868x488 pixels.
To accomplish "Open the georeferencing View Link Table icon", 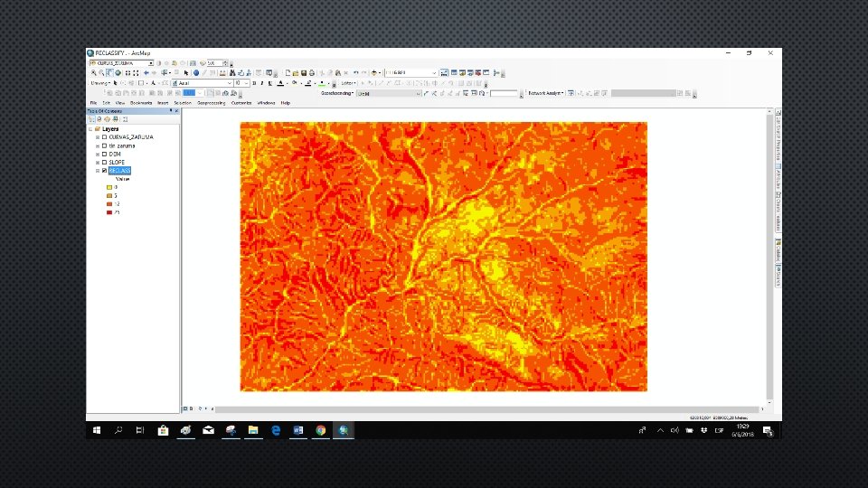I will pyautogui.click(x=474, y=93).
